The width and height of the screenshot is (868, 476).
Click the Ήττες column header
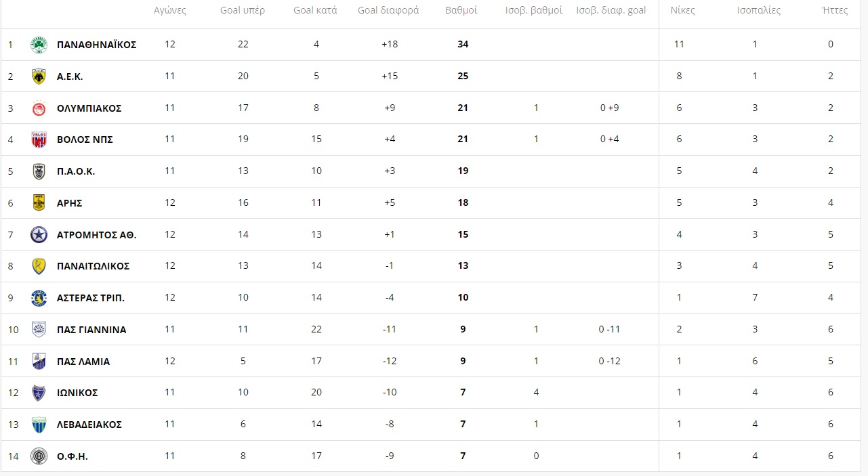pyautogui.click(x=834, y=10)
